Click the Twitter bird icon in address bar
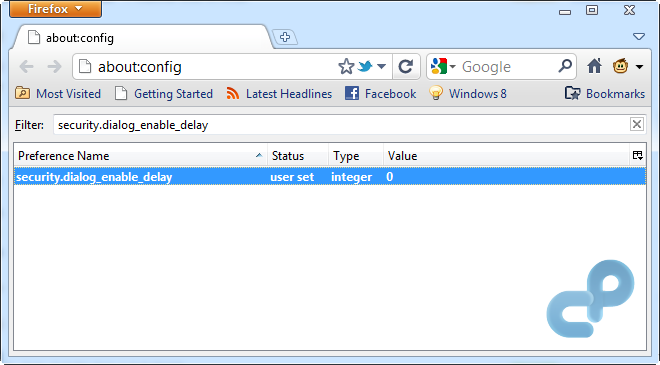The height and width of the screenshot is (365, 660). 365,66
